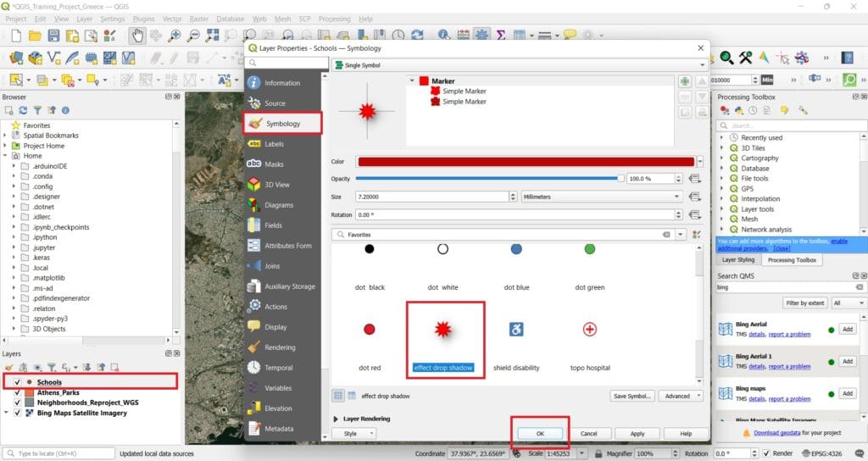The height and width of the screenshot is (461, 868).
Task: Click the red Color swatch bar
Action: pos(526,162)
